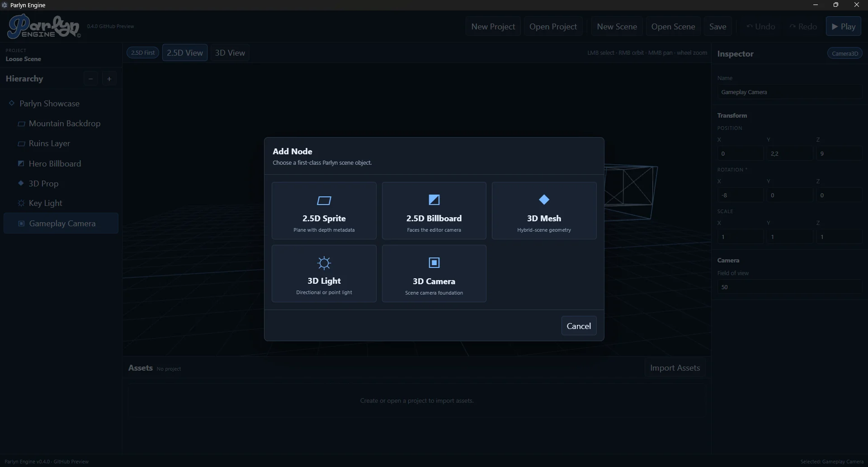Screen dimensions: 868x467
Task: Click the Parlyn Engine title bar icon
Action: point(5,5)
